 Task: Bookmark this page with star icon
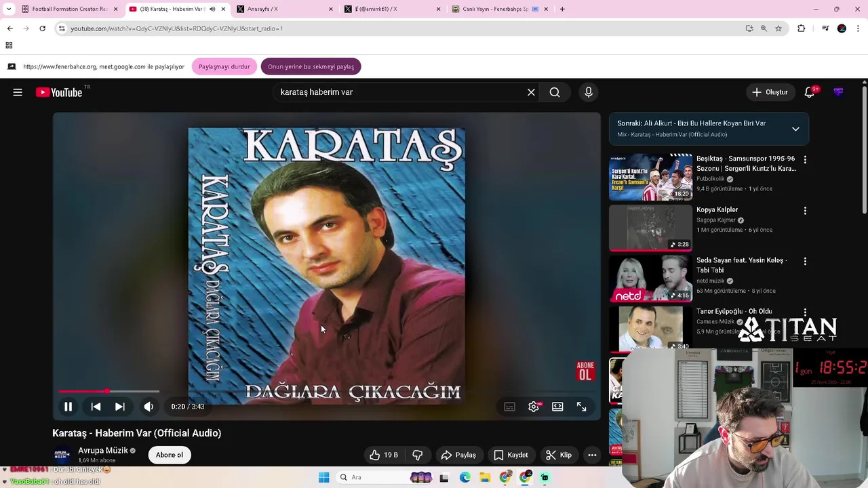(778, 28)
